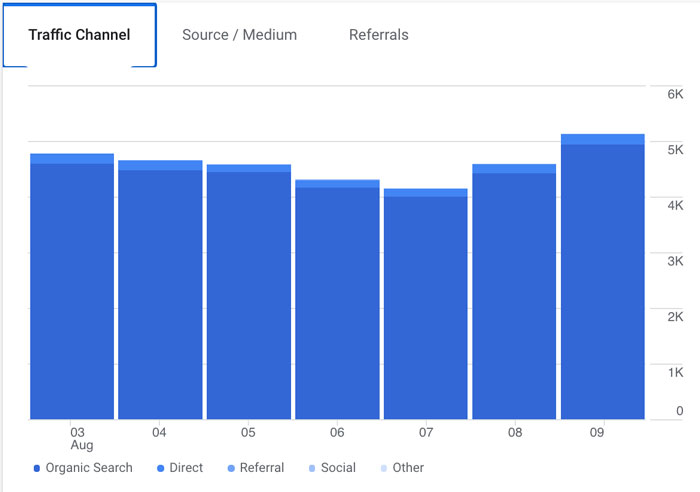Screen dimensions: 700x492
Task: Click the Organic Search legend dot
Action: (x=37, y=468)
